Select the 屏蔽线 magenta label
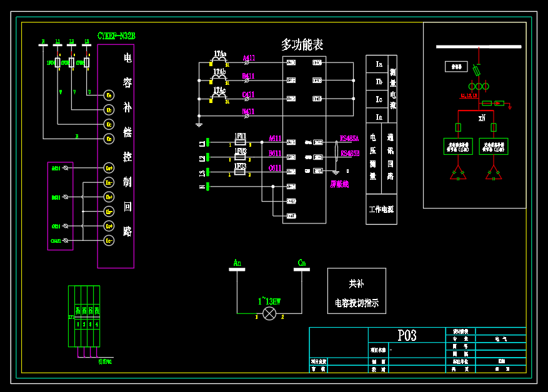Screen dimensions: 548x392 click(339, 184)
